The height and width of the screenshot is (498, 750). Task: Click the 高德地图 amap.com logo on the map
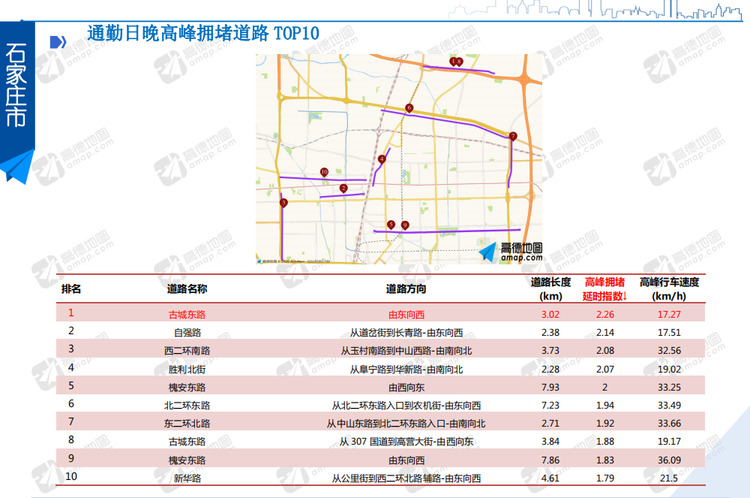coord(511,252)
